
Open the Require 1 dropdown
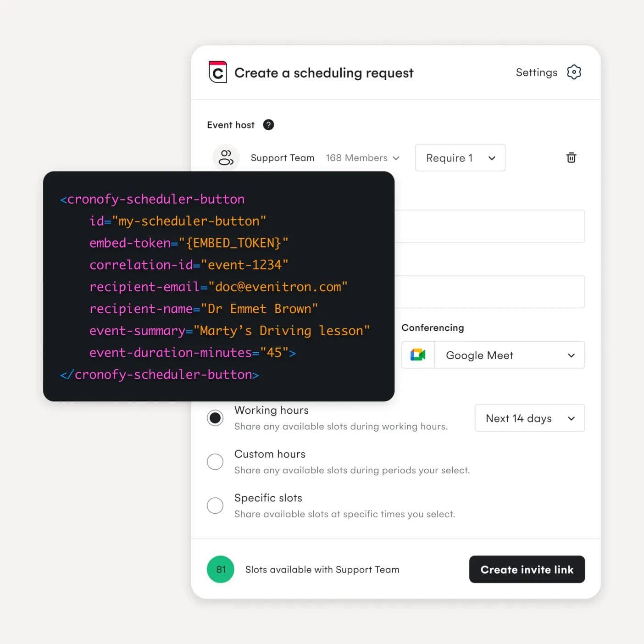pos(460,158)
